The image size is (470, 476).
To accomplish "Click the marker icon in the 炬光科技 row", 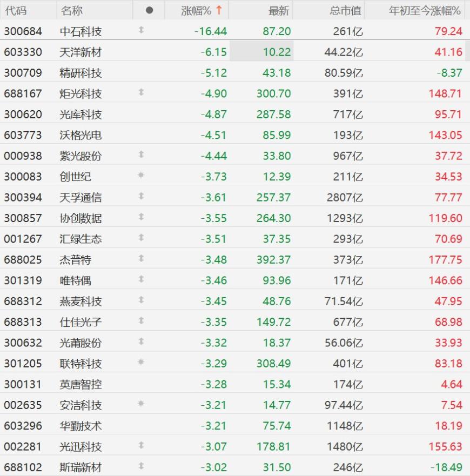I will click(x=141, y=92).
